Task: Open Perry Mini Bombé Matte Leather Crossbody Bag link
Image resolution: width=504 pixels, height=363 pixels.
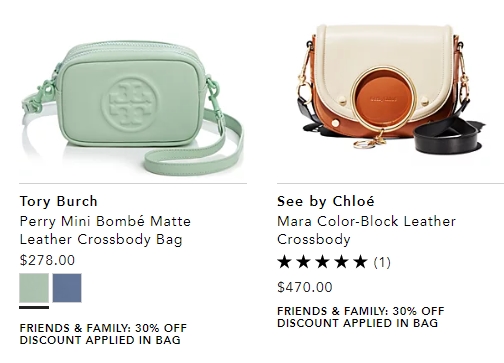Action: pos(105,230)
